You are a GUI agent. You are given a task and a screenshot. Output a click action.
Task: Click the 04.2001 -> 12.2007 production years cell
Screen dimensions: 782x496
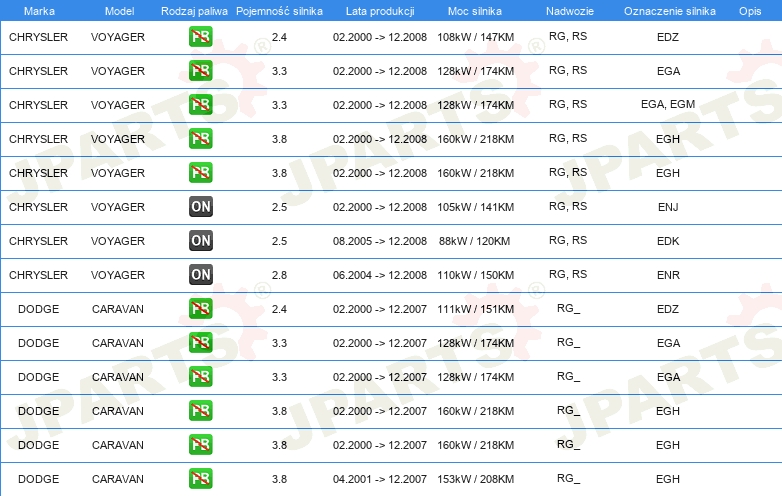pyautogui.click(x=379, y=479)
